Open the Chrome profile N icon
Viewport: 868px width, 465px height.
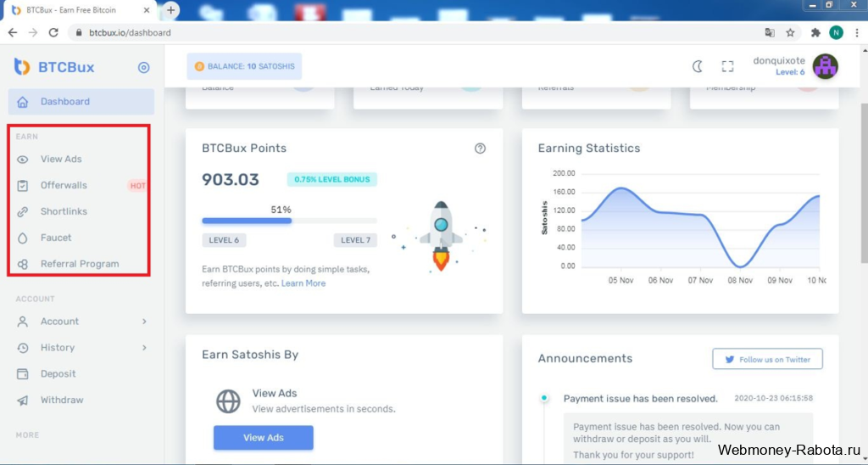click(836, 33)
